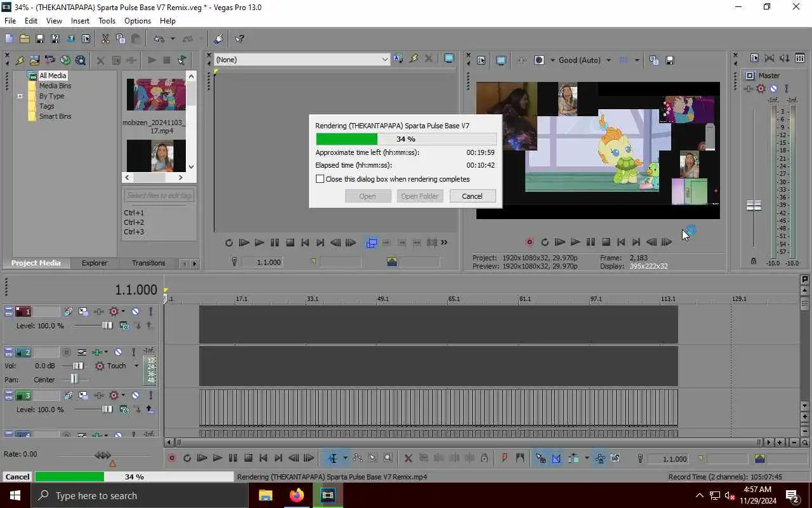812x508 pixels.
Task: Click compositing mode icon on track 1
Action: point(124,326)
